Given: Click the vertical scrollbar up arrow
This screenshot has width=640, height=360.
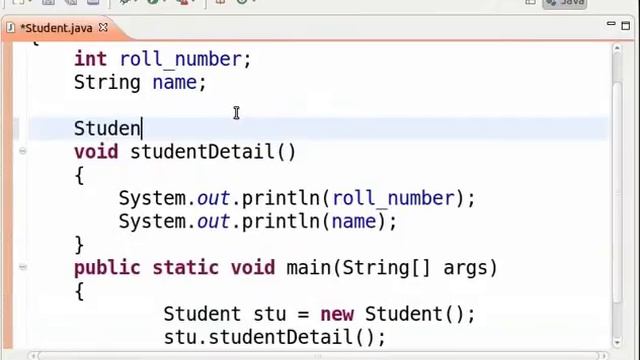Looking at the screenshot, I should tap(617, 49).
